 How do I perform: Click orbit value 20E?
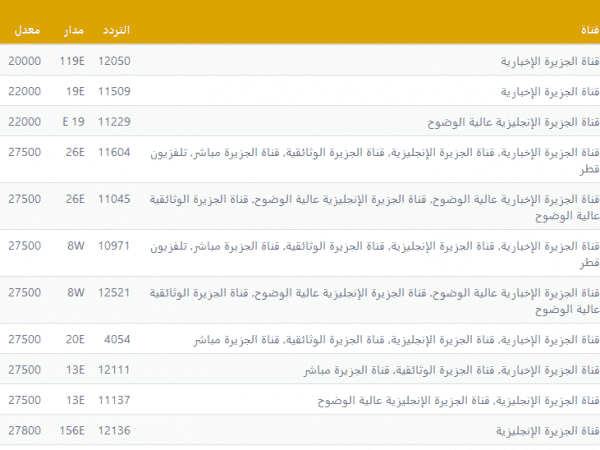click(75, 339)
